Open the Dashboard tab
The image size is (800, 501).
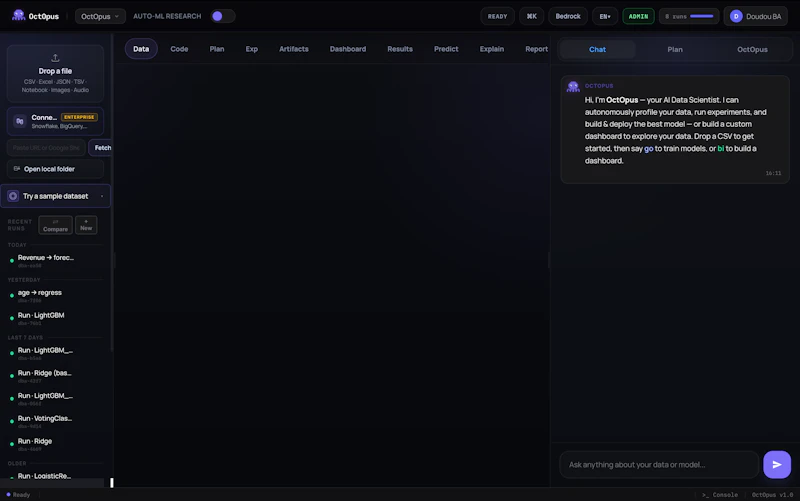pos(348,49)
